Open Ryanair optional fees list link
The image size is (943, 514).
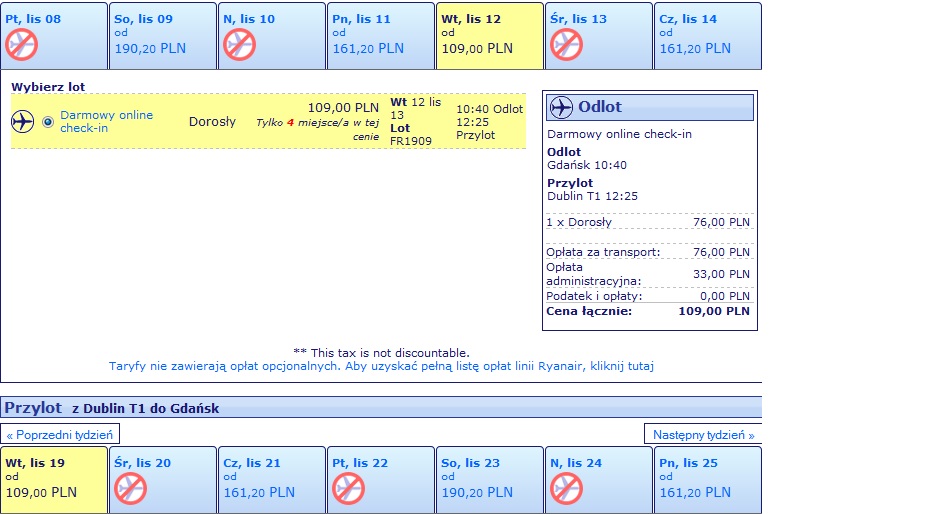point(381,366)
